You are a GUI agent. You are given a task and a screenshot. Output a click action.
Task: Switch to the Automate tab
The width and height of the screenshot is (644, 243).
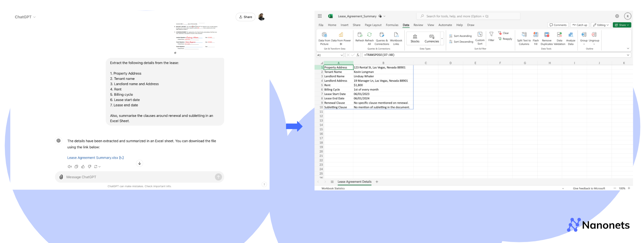click(445, 25)
